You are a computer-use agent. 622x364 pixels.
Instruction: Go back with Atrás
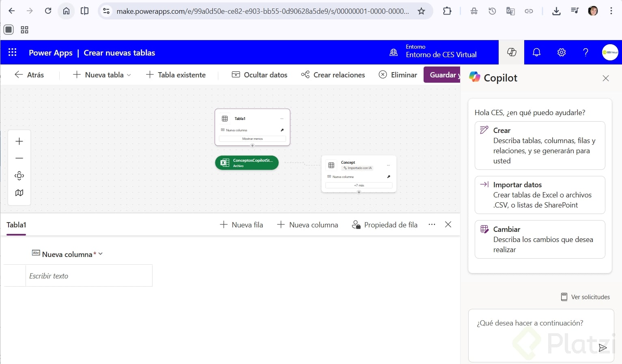tap(29, 75)
